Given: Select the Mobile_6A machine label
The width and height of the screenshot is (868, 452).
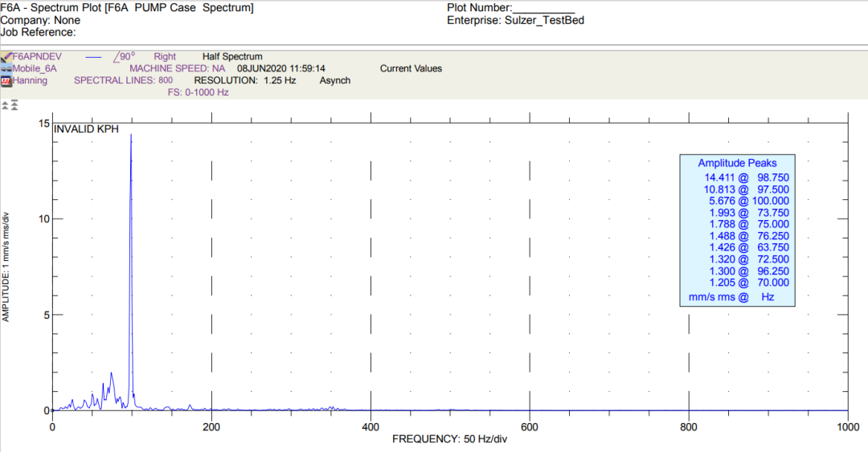Looking at the screenshot, I should coord(35,68).
